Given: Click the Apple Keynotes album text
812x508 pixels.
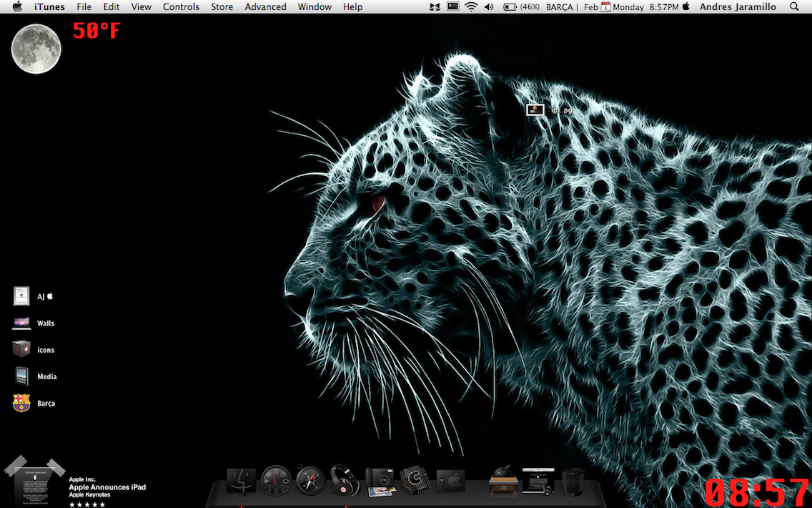Looking at the screenshot, I should 89,495.
